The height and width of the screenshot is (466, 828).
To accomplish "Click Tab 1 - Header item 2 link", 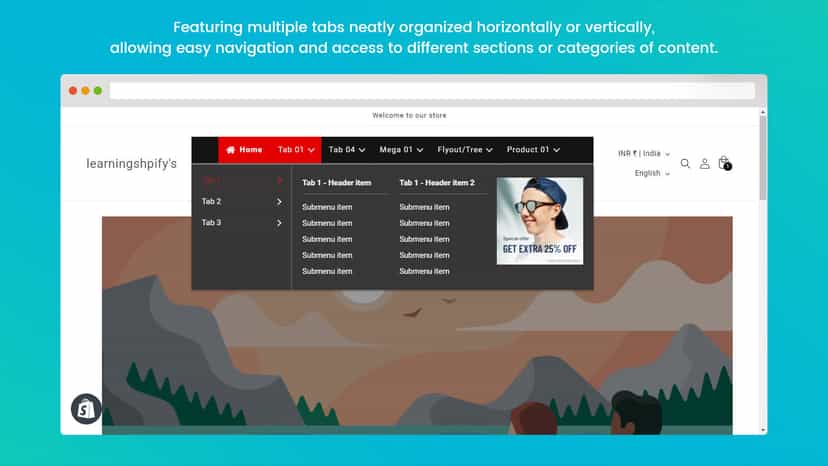I will click(x=437, y=183).
